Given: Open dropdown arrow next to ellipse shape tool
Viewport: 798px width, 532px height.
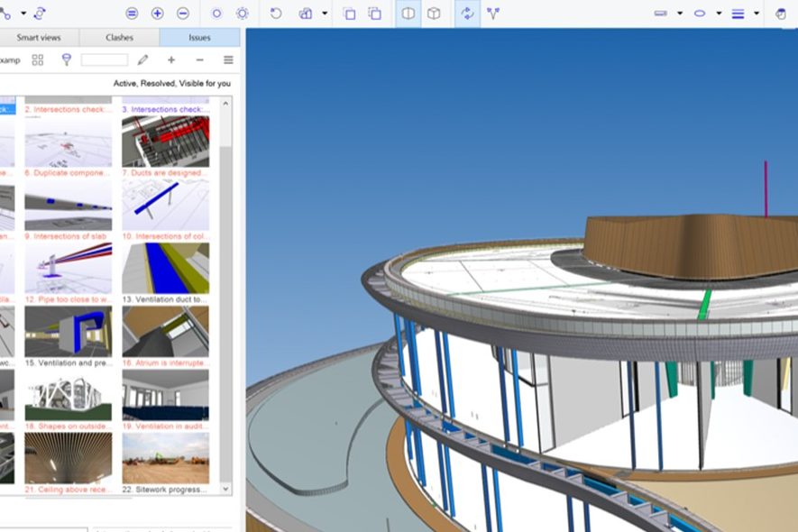Looking at the screenshot, I should point(719,14).
